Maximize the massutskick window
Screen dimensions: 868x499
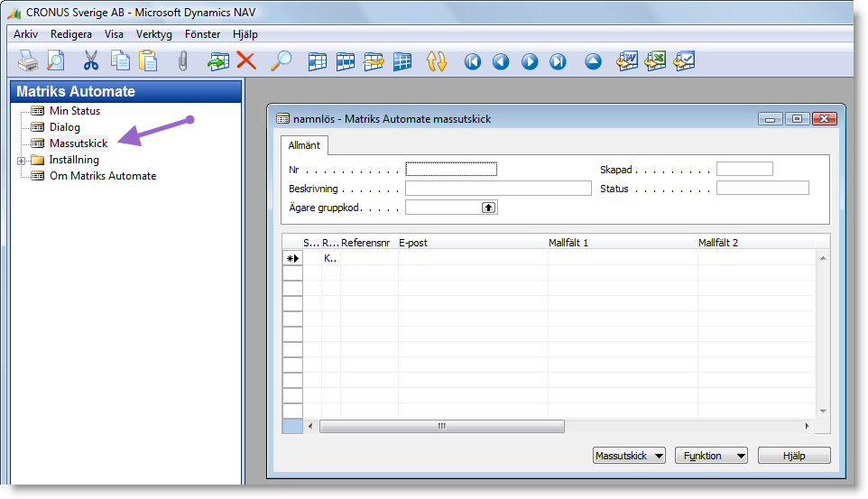[797, 119]
